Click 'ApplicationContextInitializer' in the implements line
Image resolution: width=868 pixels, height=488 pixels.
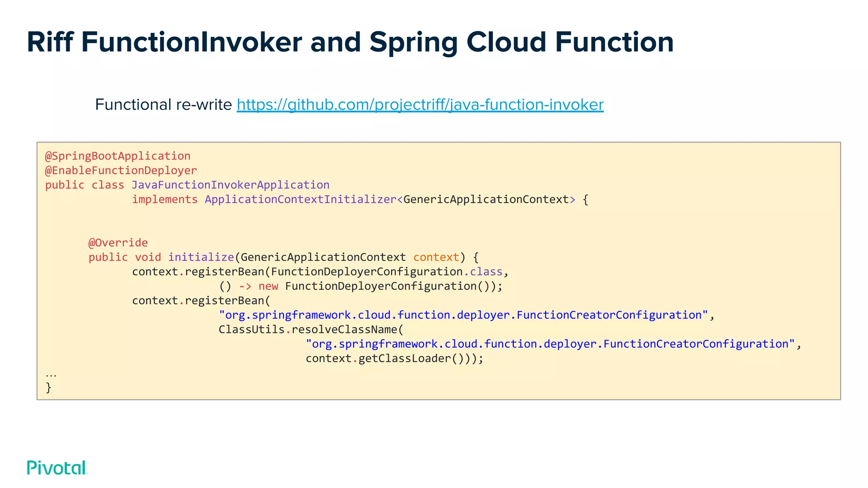click(x=300, y=200)
